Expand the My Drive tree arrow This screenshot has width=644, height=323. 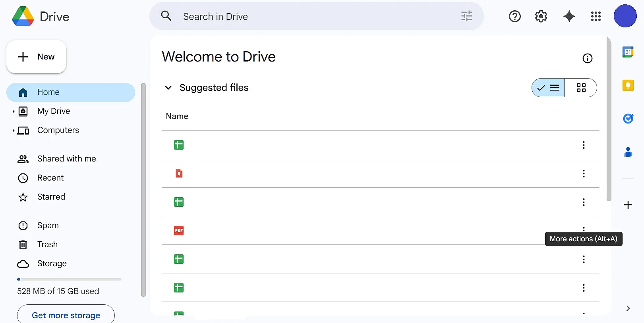[x=13, y=112]
